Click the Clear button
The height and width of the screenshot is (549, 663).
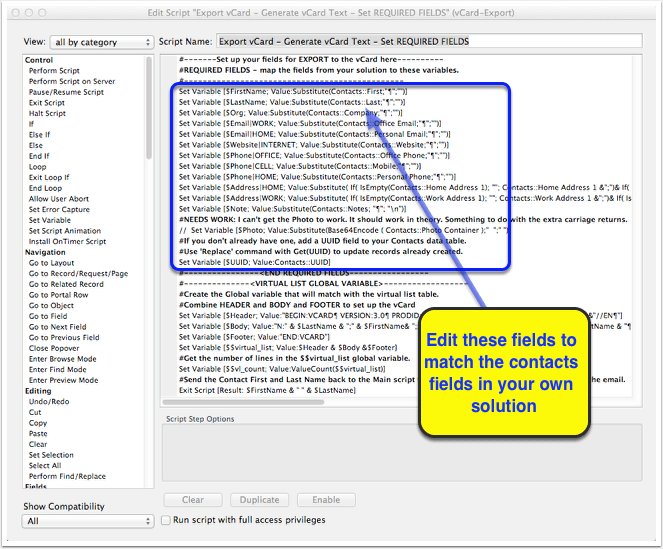coord(191,499)
